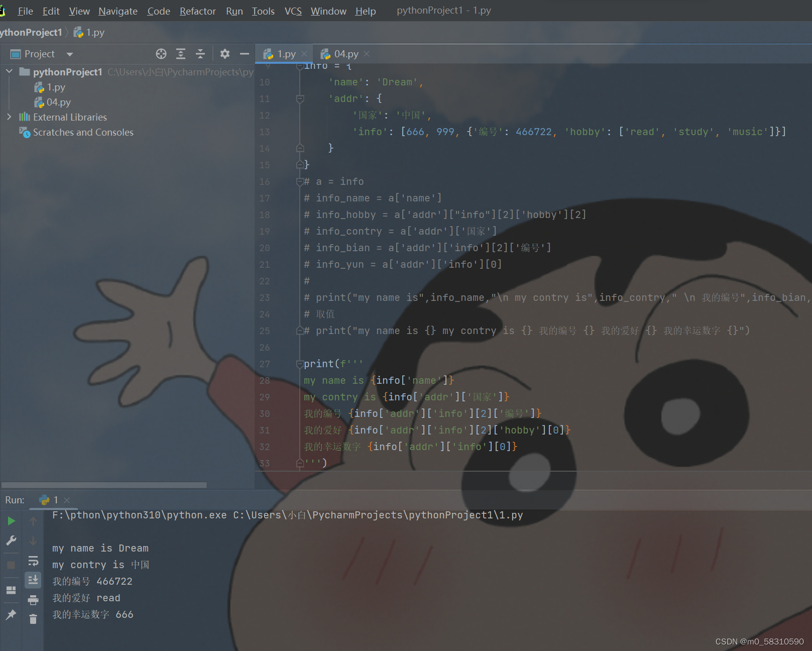The image size is (812, 651).
Task: Click fold end marker at line 14
Action: coord(300,148)
